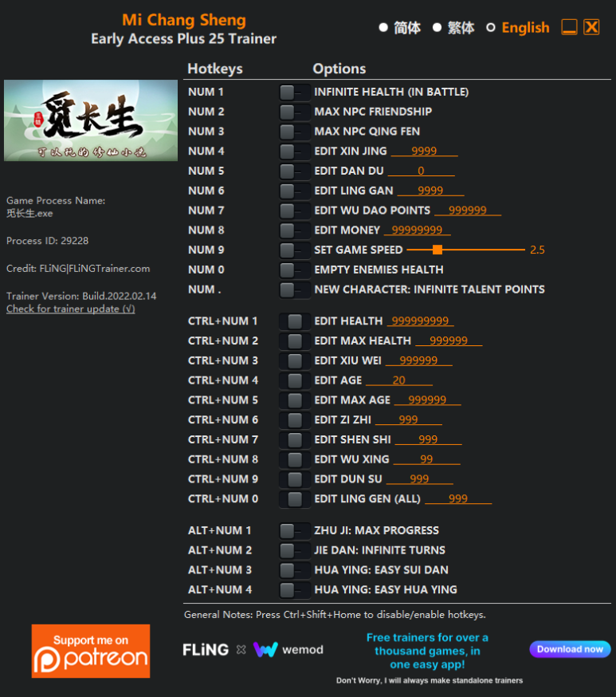This screenshot has height=697, width=616.
Task: Click the FLiNG logo text
Action: pos(206,650)
